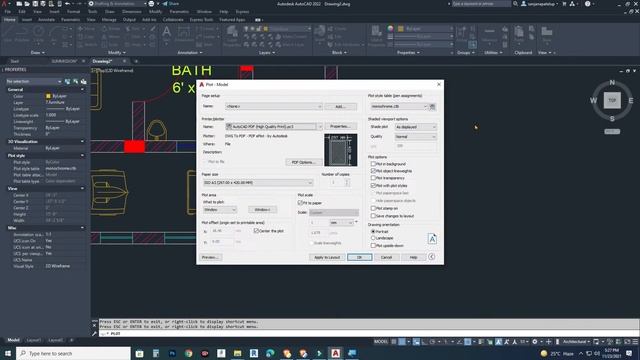The image size is (640, 360).
Task: Open the Dimension menu
Action: (131, 12)
